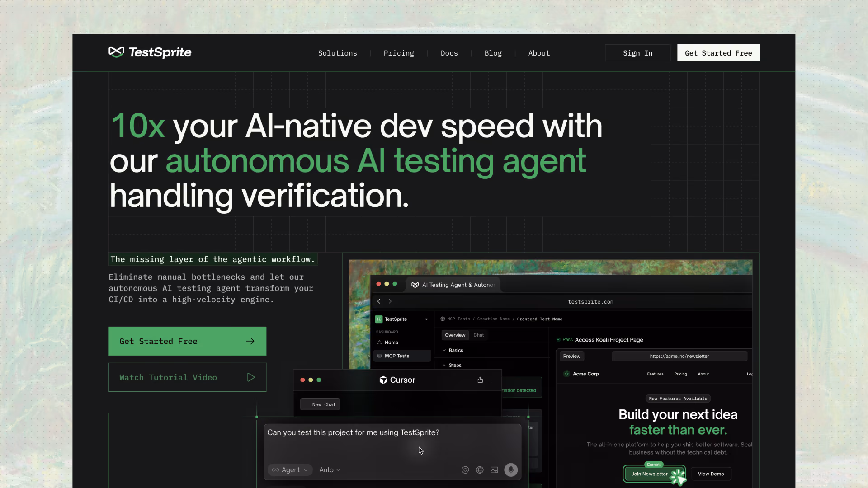Viewport: 868px width, 488px height.
Task: Click the image attach icon in chat
Action: 494,470
